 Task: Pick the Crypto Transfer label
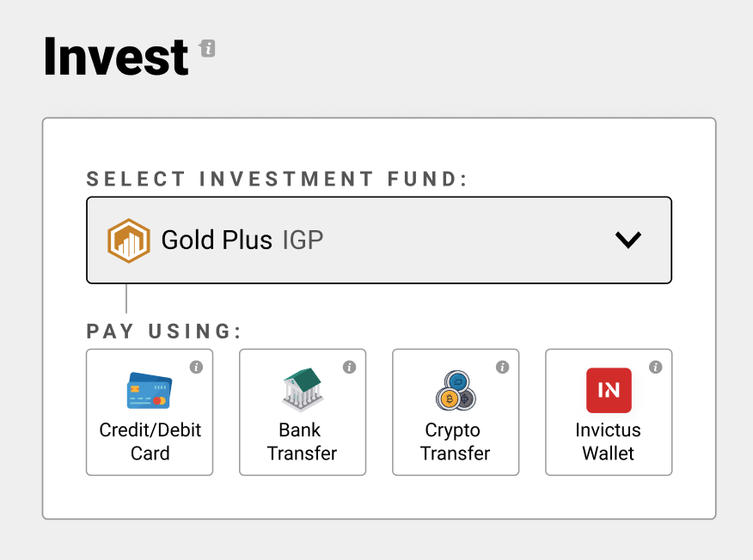click(x=456, y=441)
